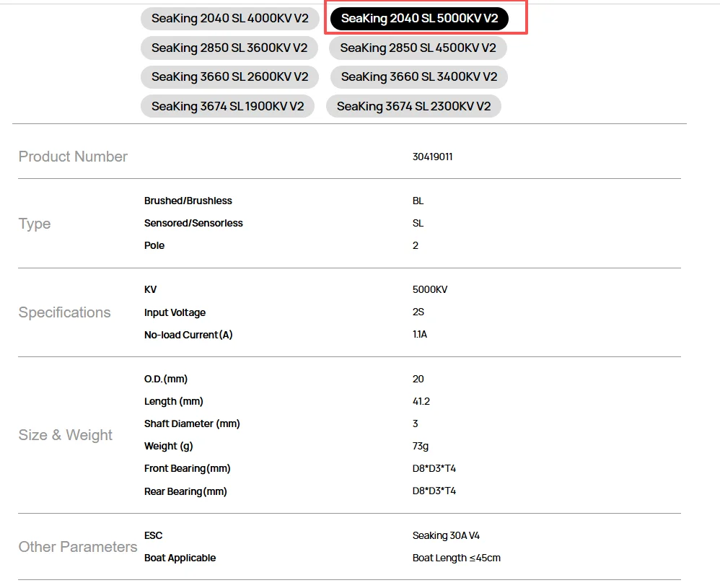720x588 pixels.
Task: Click the Input Voltage label
Action: pos(175,312)
